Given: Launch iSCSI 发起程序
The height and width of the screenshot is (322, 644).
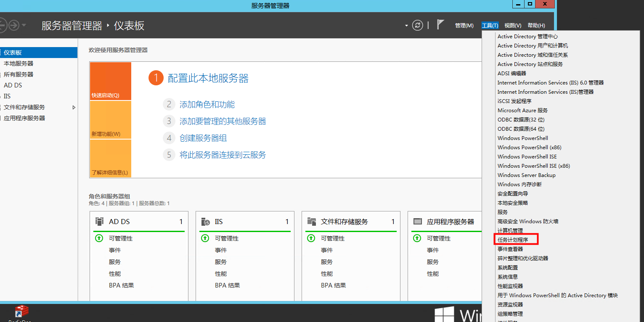Looking at the screenshot, I should point(514,101).
